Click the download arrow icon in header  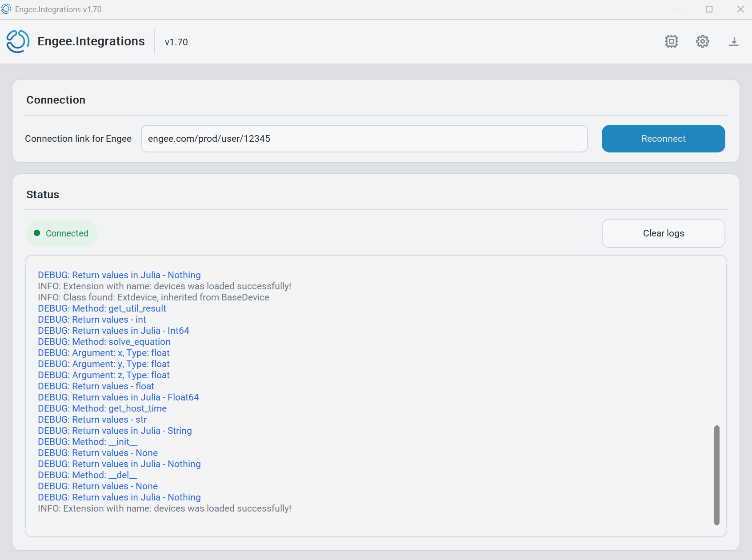point(734,41)
